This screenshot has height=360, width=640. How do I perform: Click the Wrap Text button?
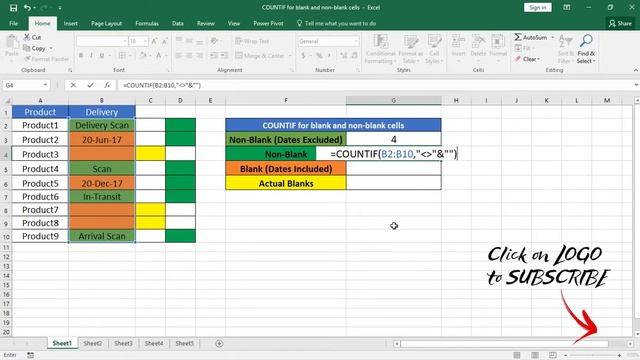pyautogui.click(x=252, y=41)
